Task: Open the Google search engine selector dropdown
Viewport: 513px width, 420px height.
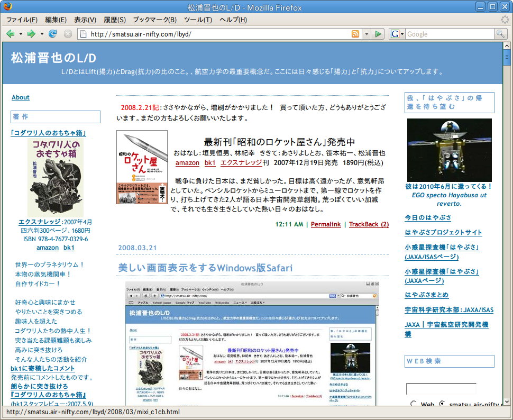Action: pos(397,34)
